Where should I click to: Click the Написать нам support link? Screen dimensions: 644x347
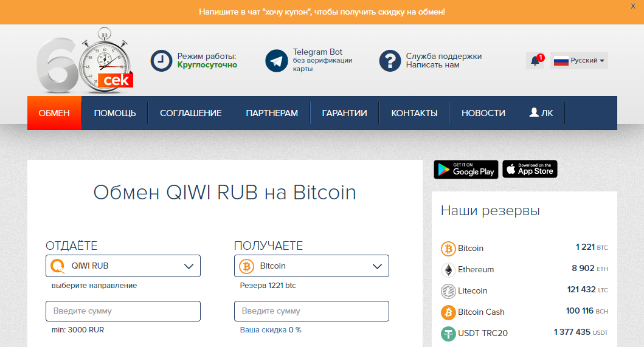click(x=432, y=65)
